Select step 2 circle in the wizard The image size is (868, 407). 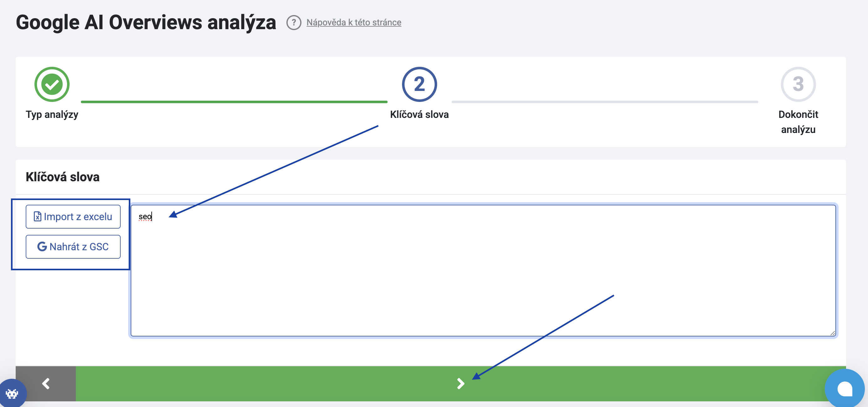tap(419, 84)
